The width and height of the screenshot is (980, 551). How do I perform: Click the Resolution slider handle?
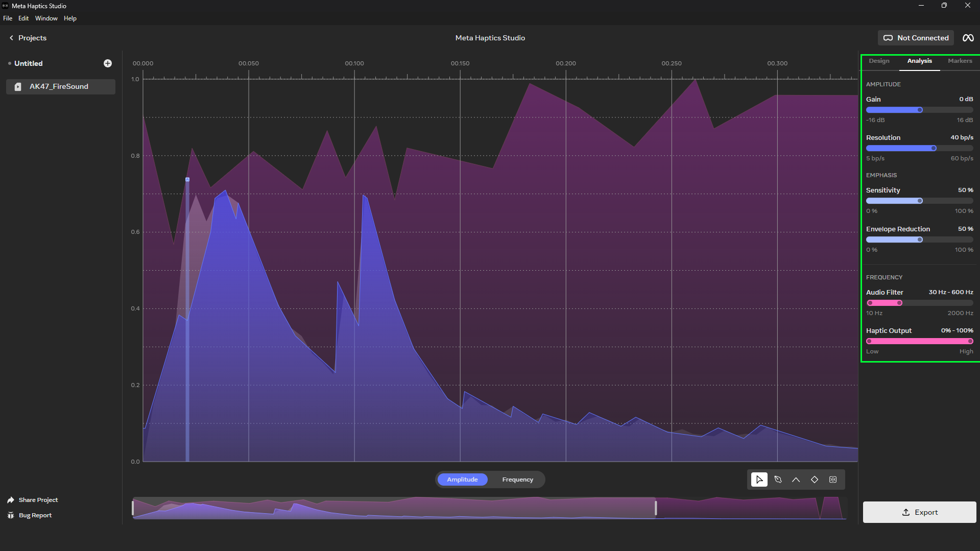click(x=934, y=148)
